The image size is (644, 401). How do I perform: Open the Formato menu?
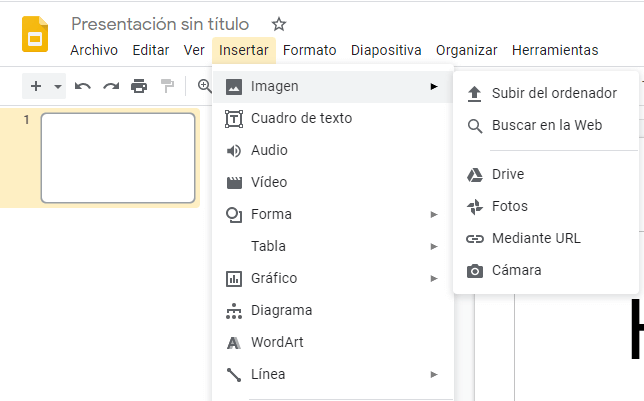click(x=310, y=50)
